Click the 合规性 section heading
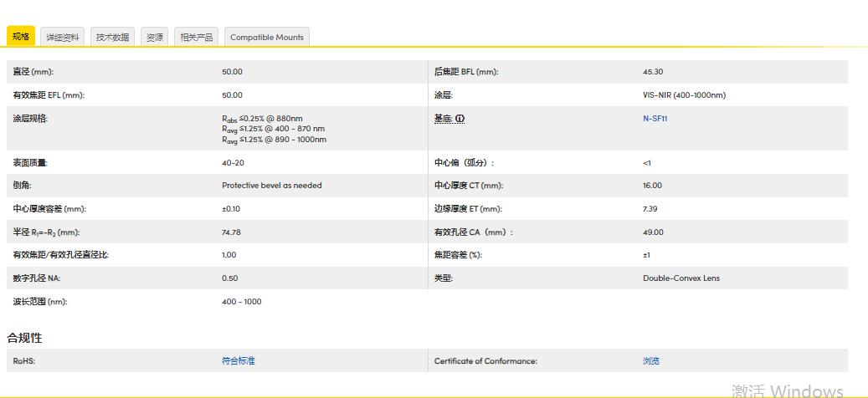The height and width of the screenshot is (398, 868). [24, 338]
